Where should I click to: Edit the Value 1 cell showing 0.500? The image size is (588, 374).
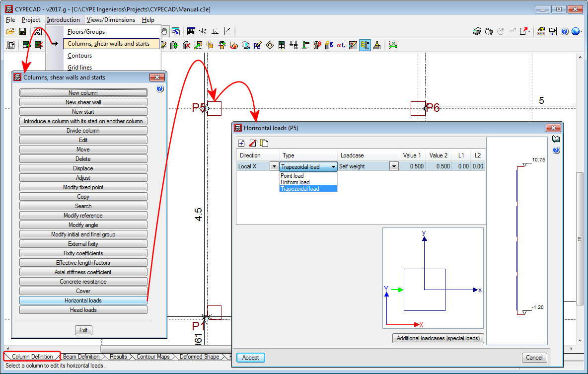(x=413, y=167)
